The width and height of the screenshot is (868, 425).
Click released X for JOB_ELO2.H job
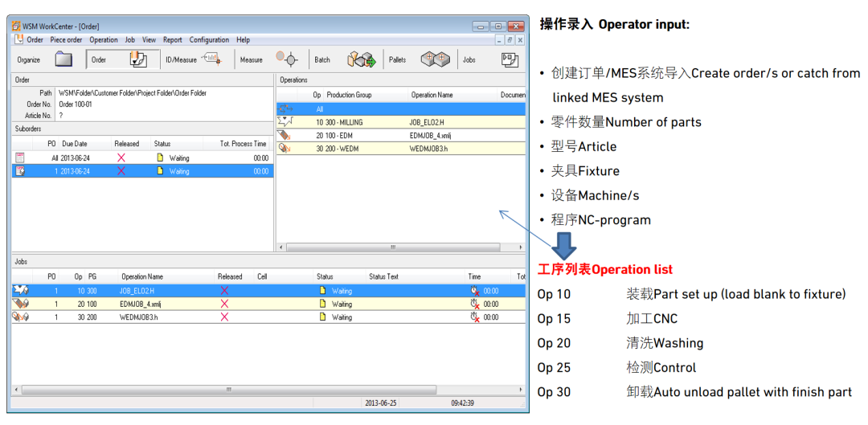[x=224, y=291]
